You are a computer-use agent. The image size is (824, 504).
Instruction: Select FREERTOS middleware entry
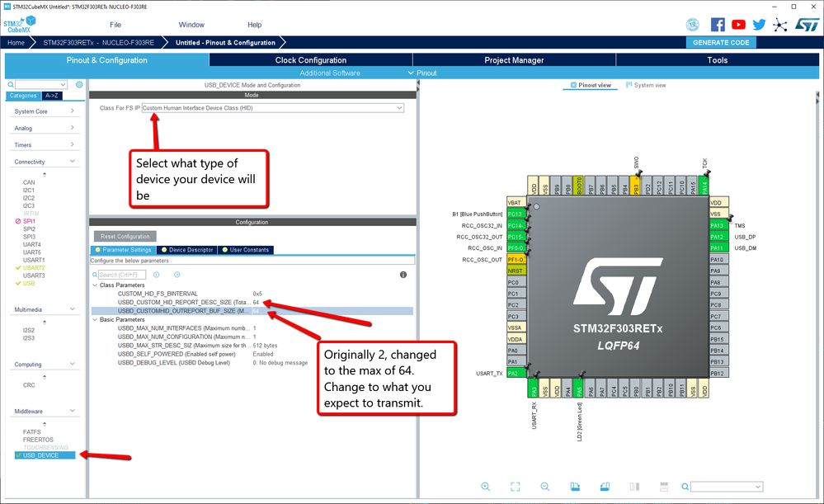[38, 440]
